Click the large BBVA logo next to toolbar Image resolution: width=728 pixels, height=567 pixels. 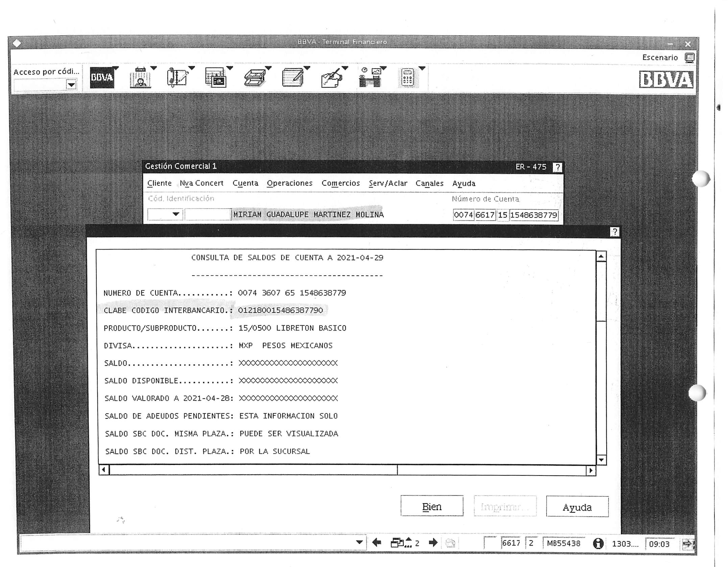click(x=666, y=80)
